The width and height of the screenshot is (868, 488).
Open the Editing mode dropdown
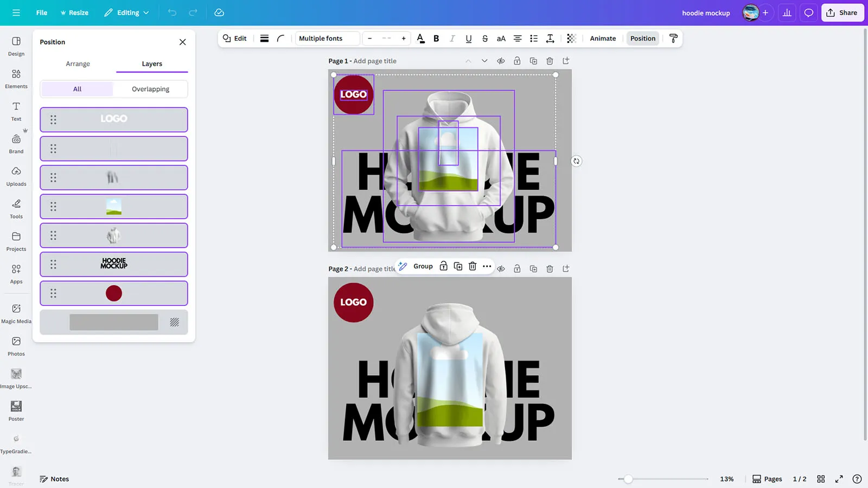(127, 12)
